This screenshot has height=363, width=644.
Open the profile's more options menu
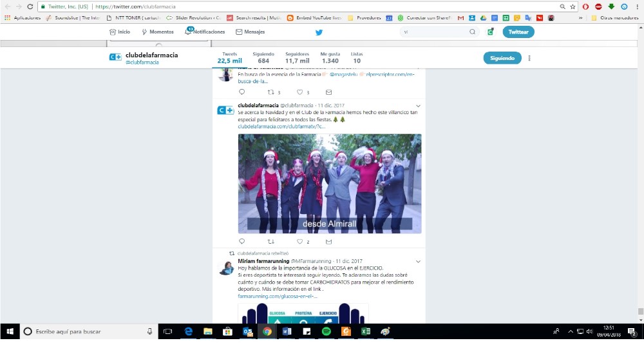click(529, 58)
